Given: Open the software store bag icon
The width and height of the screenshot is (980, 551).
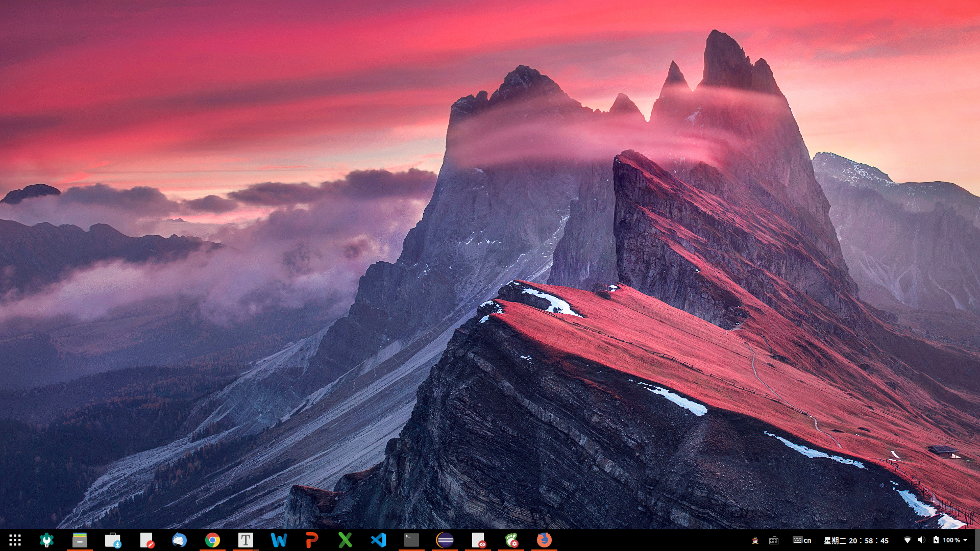Looking at the screenshot, I should click(x=113, y=540).
